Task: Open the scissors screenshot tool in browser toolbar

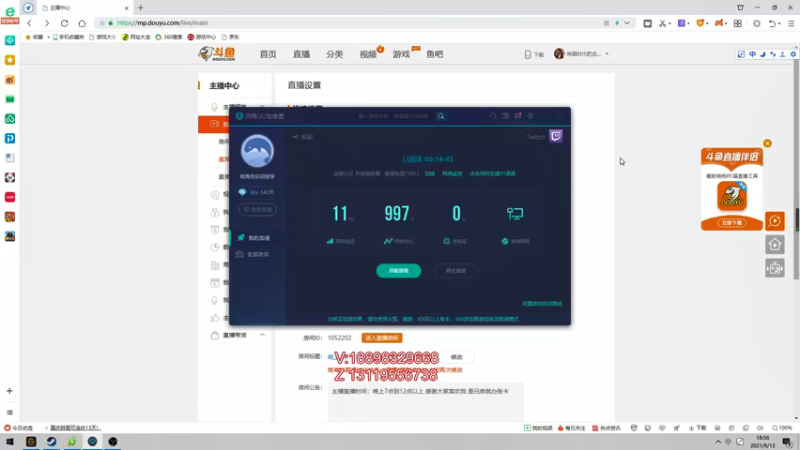Action: coord(662,23)
